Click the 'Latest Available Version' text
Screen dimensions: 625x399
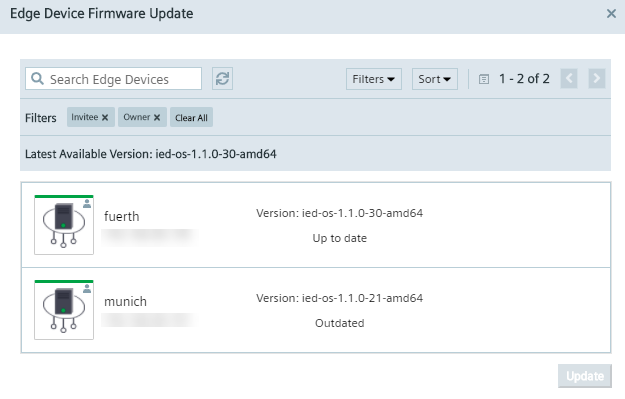(x=151, y=154)
